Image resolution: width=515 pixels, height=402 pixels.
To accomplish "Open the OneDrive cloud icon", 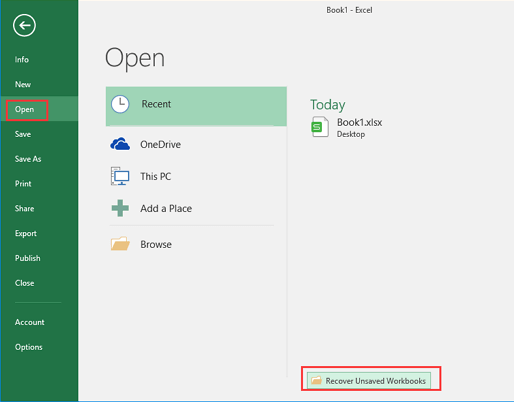I will click(120, 144).
